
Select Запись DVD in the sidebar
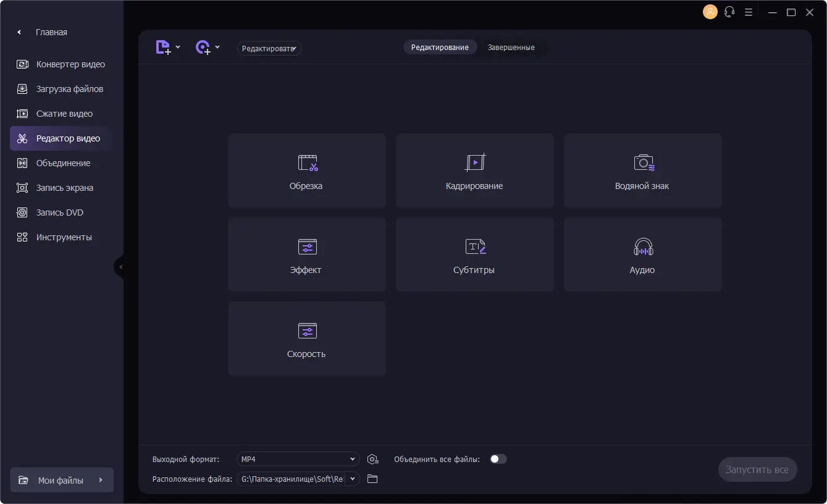pos(62,212)
